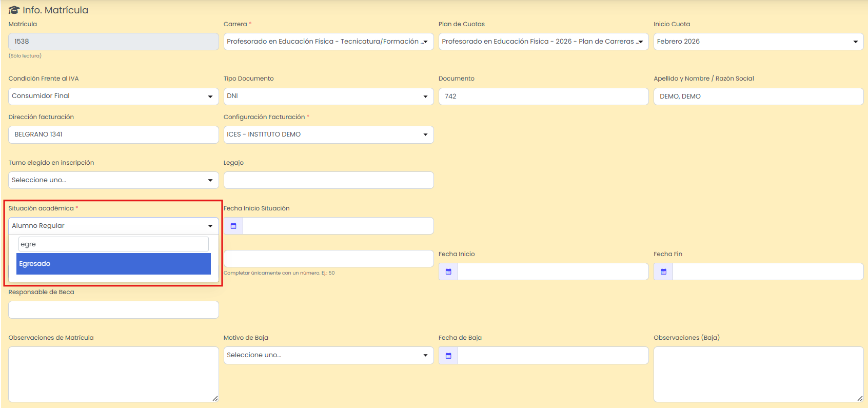
Task: Focus the Responsable de Beca field
Action: (x=113, y=309)
